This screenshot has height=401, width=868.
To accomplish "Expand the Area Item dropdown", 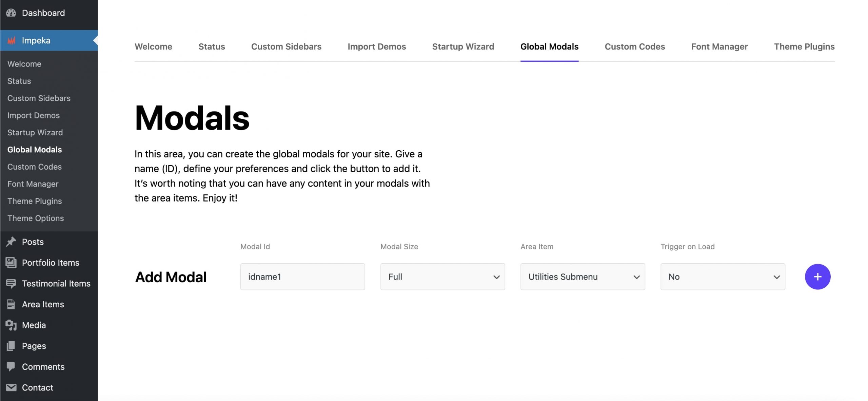I will [583, 277].
